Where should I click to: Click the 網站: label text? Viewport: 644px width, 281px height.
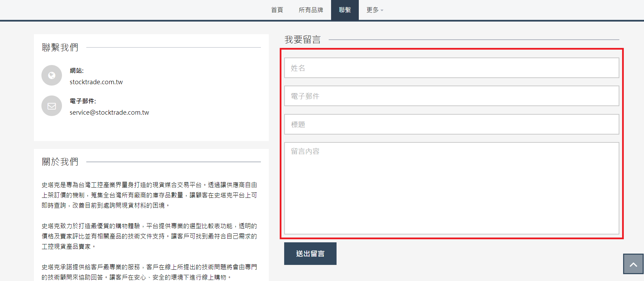point(77,71)
